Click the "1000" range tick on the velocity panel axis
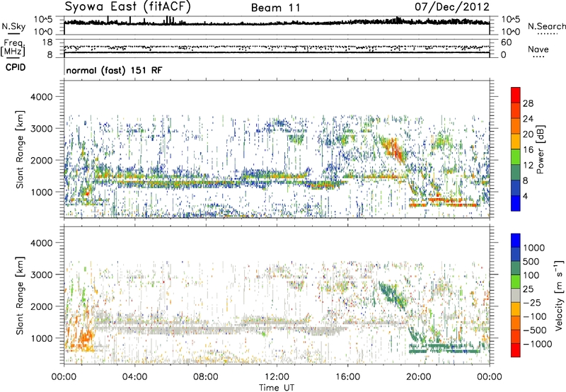 coord(42,338)
